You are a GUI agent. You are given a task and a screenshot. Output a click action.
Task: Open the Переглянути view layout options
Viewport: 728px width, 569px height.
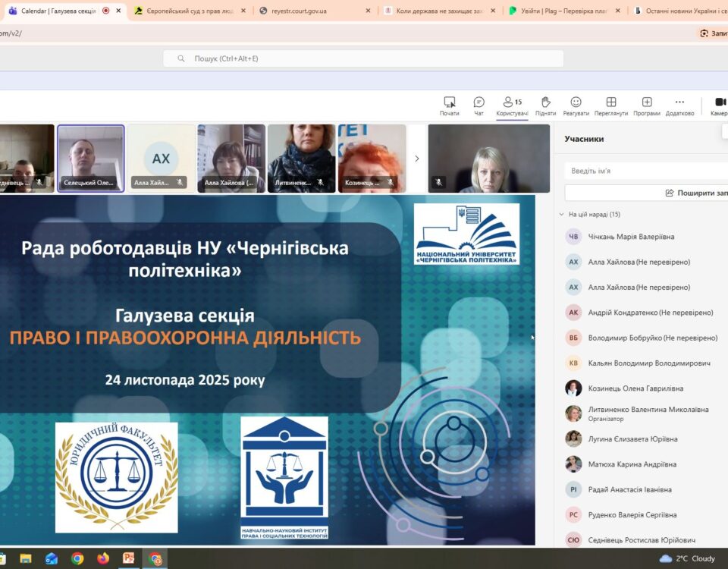[x=610, y=105]
